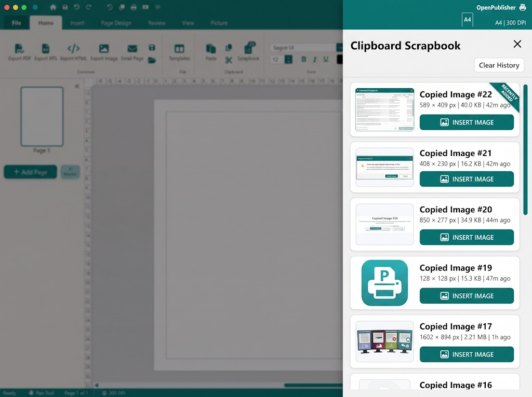
Task: Click the Export Image icon
Action: click(104, 48)
